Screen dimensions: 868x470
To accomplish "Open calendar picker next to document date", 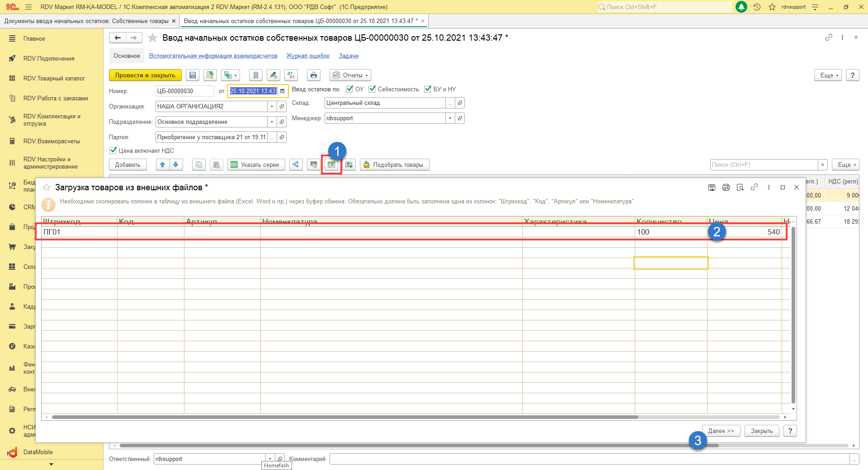I will point(283,91).
